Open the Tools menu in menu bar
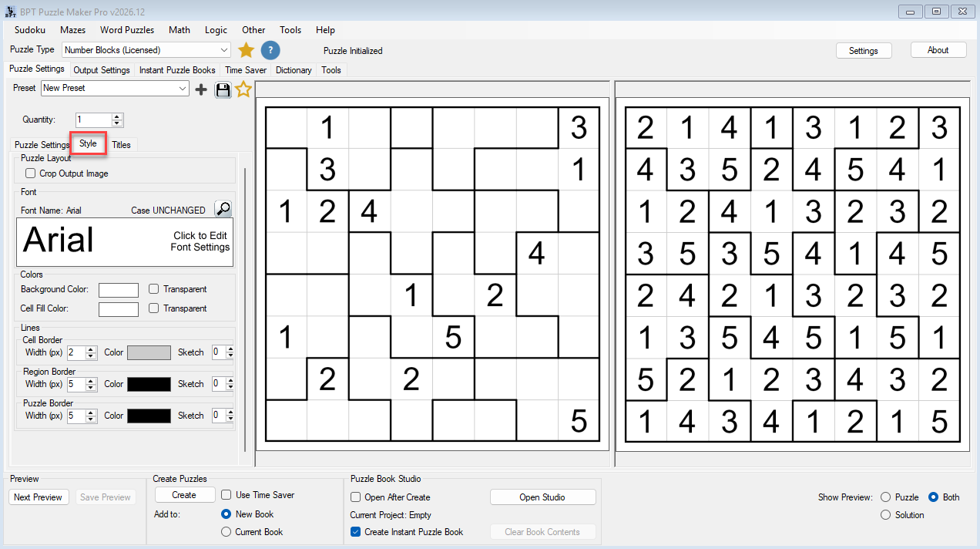The image size is (980, 549). tap(290, 30)
